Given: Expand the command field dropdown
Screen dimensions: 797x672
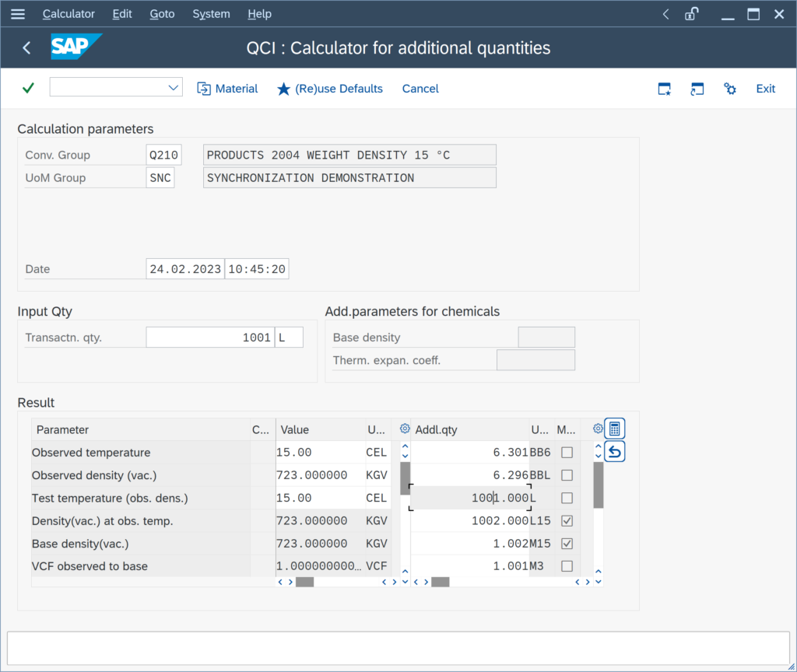Looking at the screenshot, I should coord(174,87).
